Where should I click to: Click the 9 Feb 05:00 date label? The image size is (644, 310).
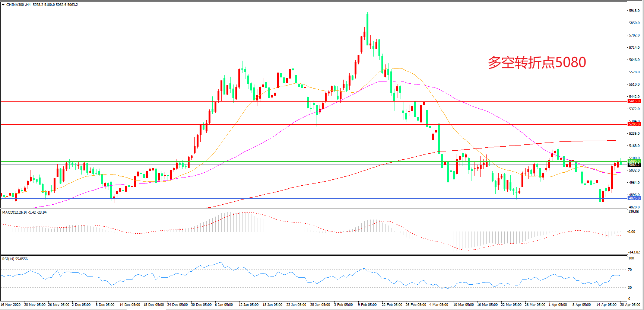point(367,305)
